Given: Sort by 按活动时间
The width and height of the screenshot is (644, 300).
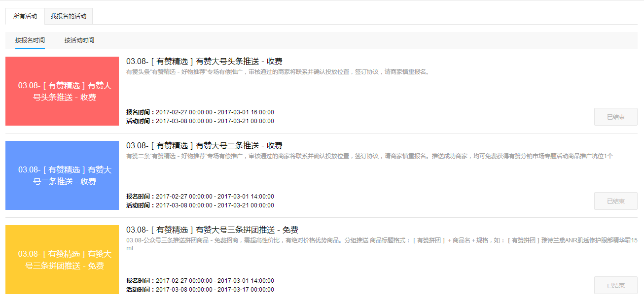Looking at the screenshot, I should click(x=79, y=40).
